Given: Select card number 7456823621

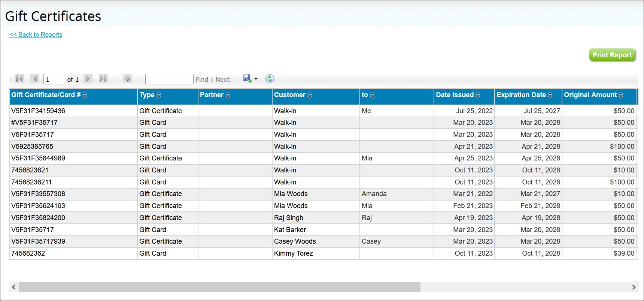Looking at the screenshot, I should tap(30, 170).
